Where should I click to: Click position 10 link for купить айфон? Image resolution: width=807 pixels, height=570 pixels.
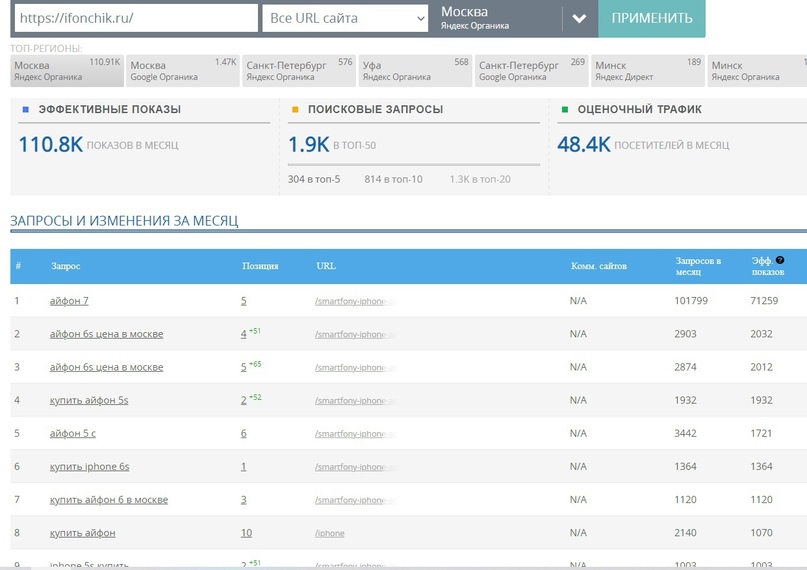coord(247,533)
